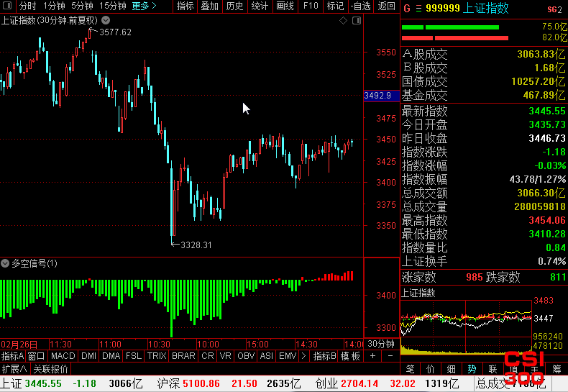Expand 更多 period options
Screen dimensions: 568x392
click(145, 6)
